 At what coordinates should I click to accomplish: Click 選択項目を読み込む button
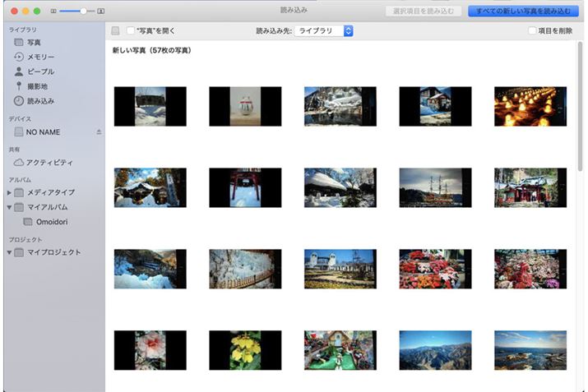(423, 12)
